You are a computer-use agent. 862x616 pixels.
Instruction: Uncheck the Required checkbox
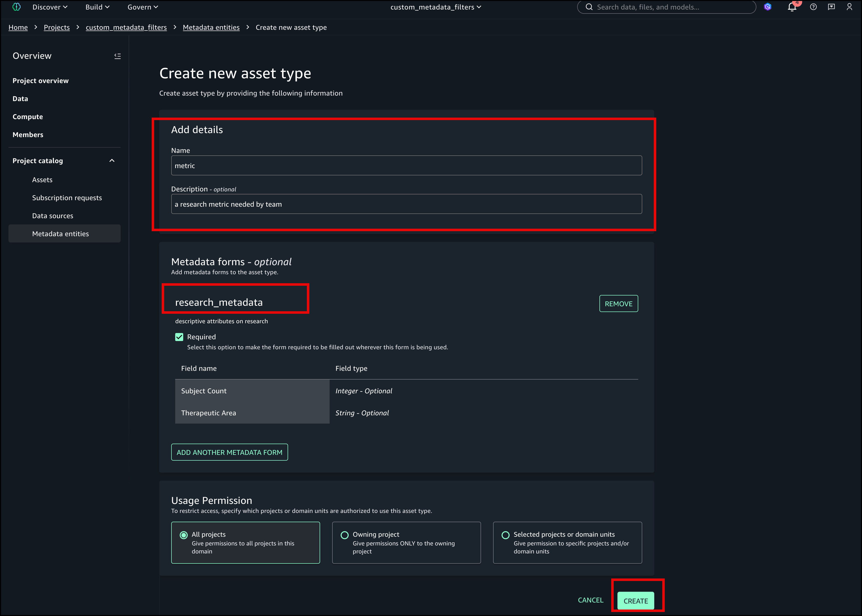pyautogui.click(x=179, y=337)
